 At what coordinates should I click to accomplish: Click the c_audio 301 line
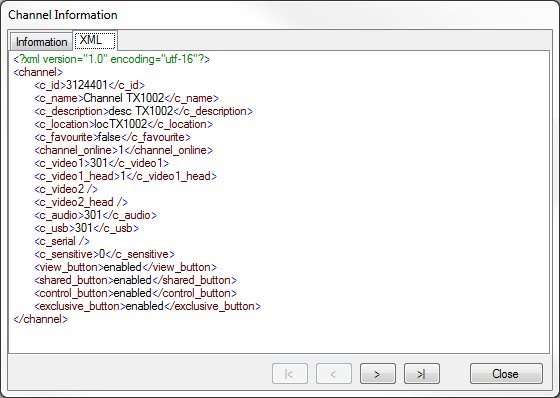[95, 215]
